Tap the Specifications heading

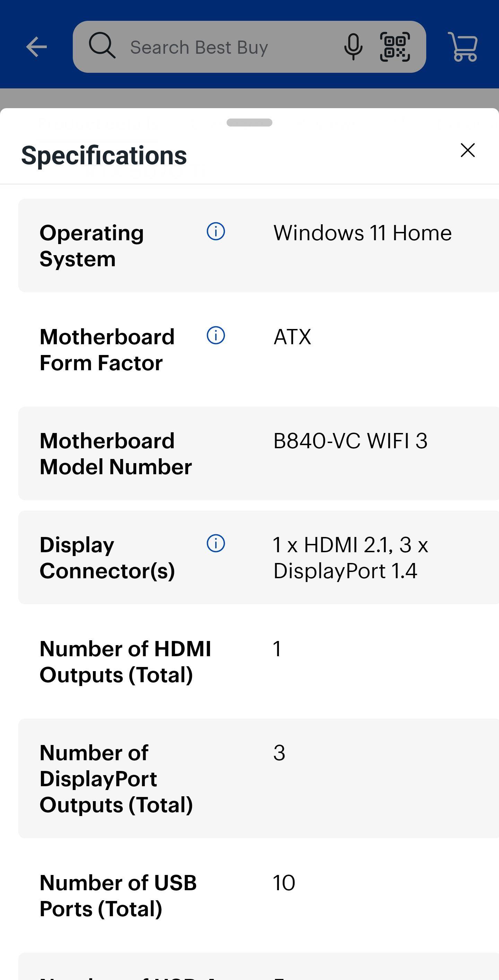tap(104, 155)
